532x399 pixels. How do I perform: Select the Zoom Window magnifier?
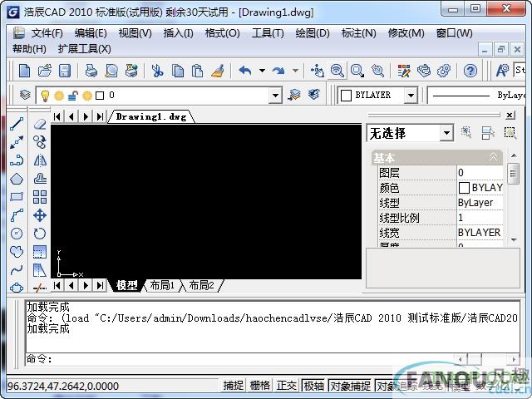357,71
